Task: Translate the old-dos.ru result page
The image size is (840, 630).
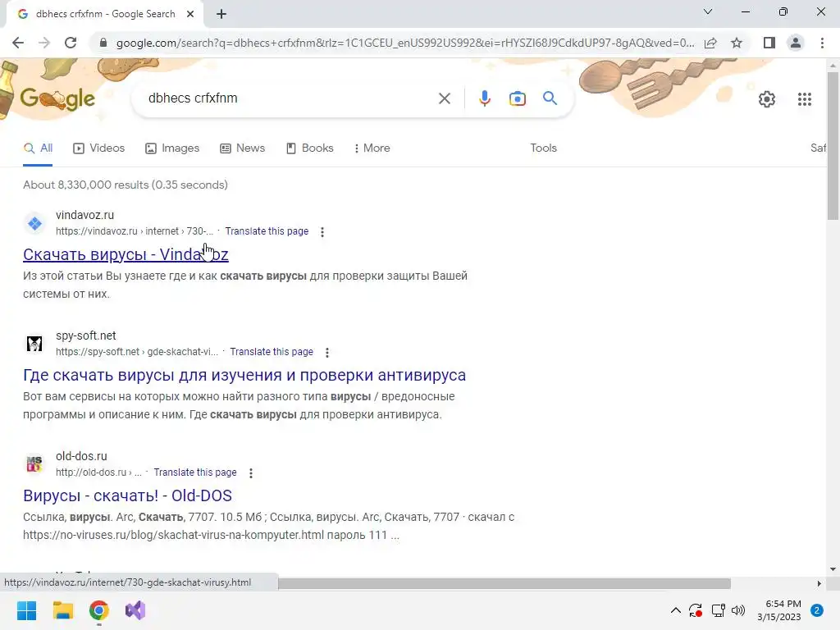Action: point(195,472)
